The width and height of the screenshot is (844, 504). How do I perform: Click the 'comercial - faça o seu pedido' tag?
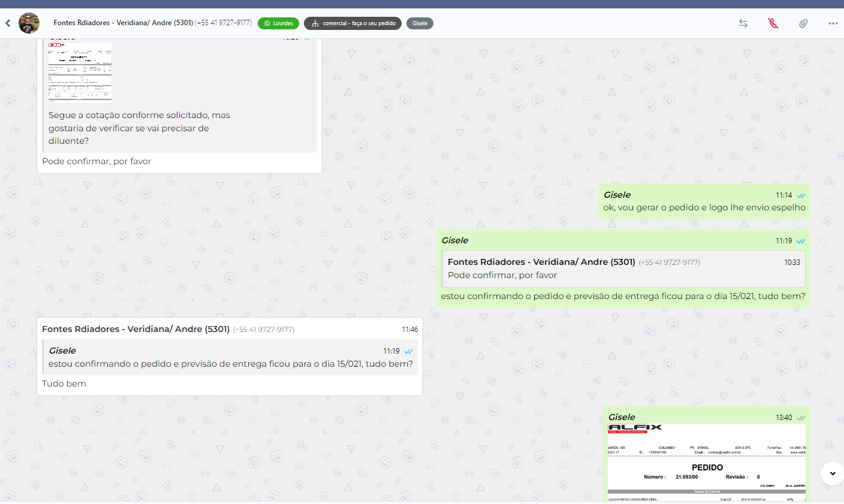(x=352, y=23)
